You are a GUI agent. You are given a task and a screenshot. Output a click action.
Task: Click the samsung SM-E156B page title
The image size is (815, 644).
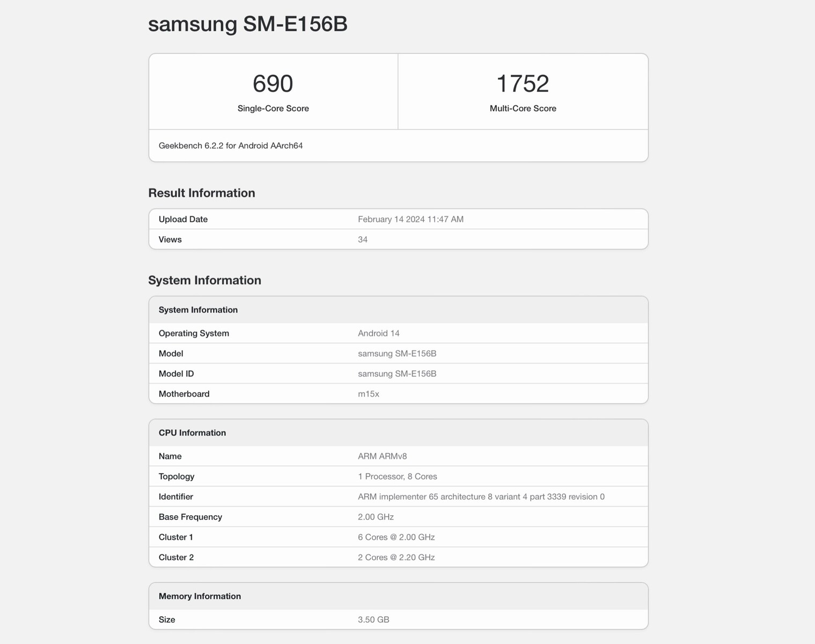[247, 24]
